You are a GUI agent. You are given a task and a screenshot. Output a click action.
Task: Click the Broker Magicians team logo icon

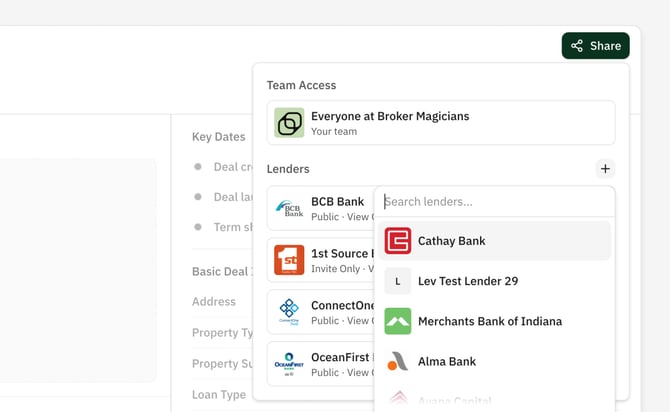(x=289, y=123)
